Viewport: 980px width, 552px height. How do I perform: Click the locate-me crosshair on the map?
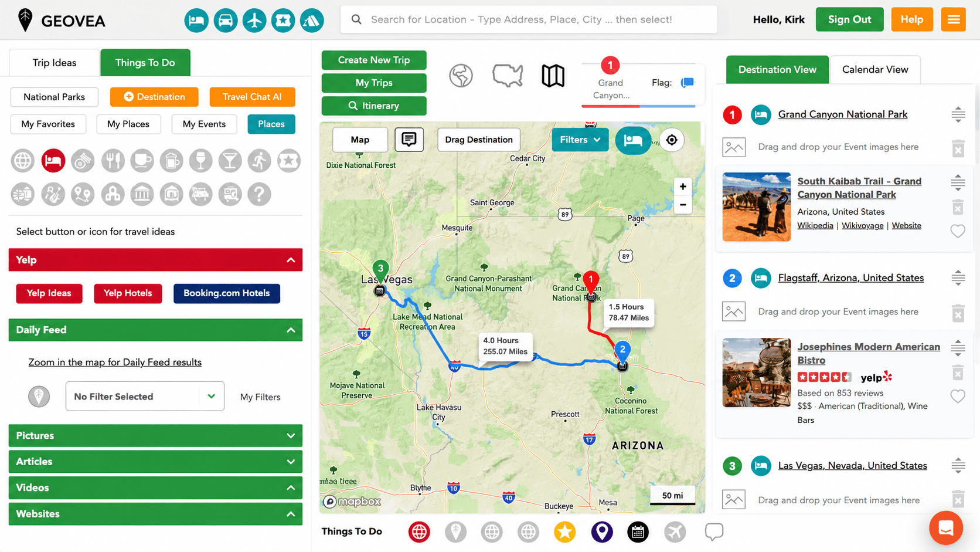tap(672, 140)
